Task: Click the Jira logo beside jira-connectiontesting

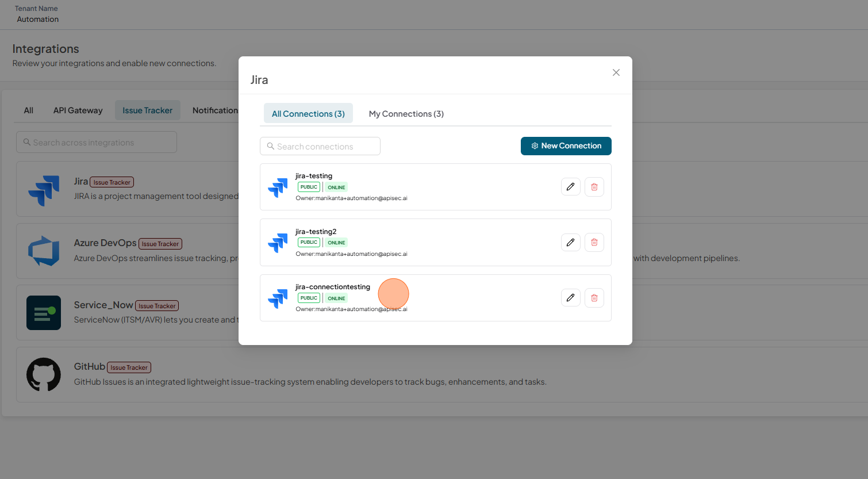Action: [278, 298]
